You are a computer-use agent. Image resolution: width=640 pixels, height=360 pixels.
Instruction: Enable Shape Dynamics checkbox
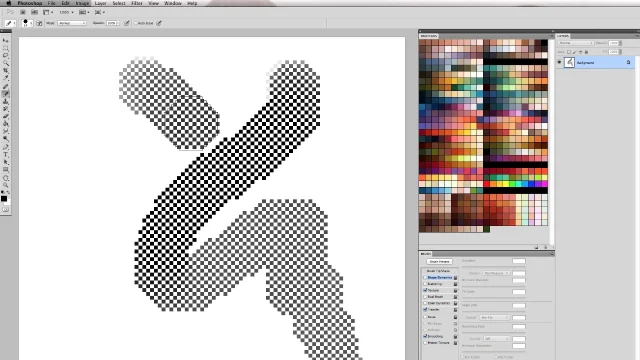pos(425,278)
